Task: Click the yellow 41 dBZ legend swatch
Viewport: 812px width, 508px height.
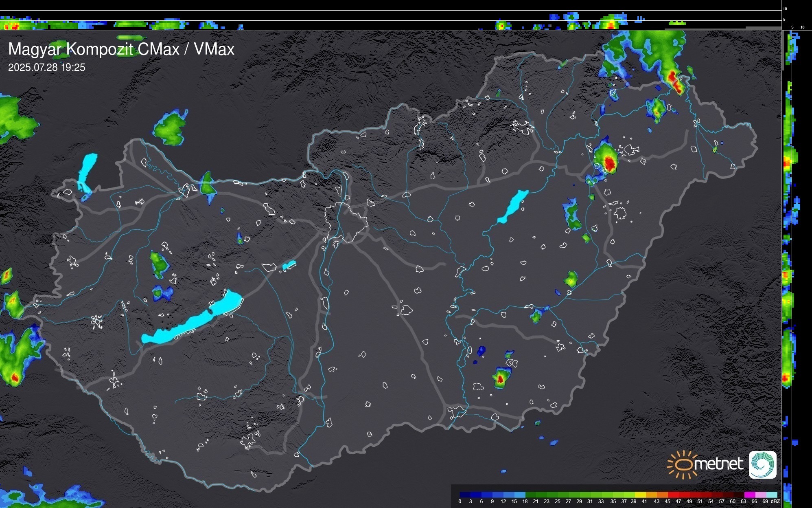Action: pos(640,495)
